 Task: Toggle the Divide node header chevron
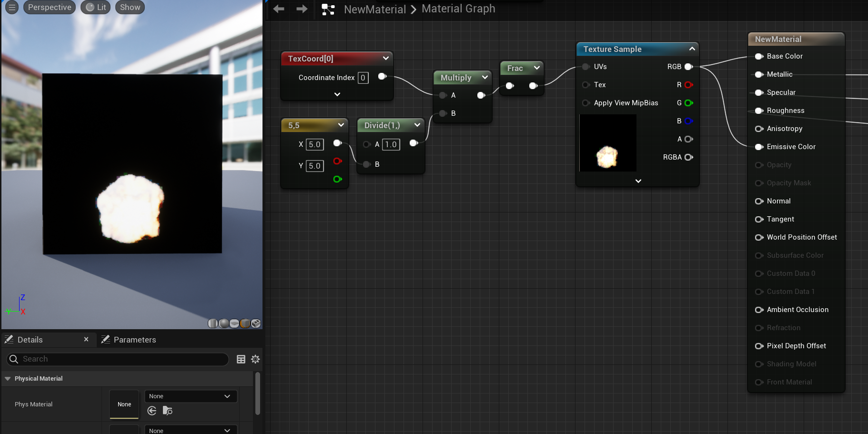pos(417,125)
